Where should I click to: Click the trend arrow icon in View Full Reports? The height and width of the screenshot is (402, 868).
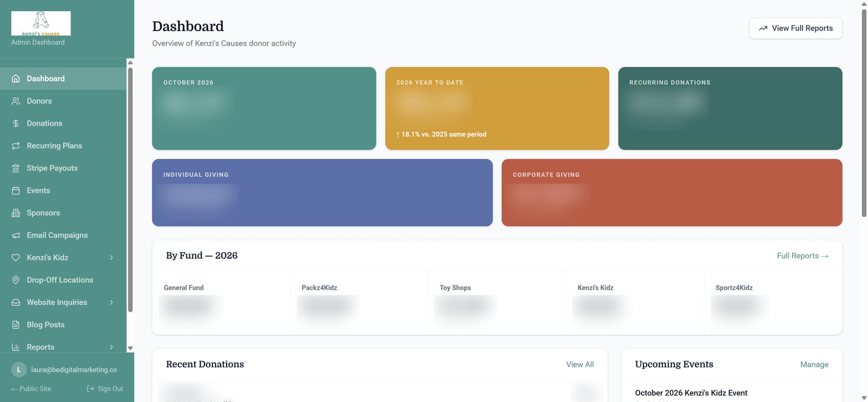pyautogui.click(x=763, y=28)
